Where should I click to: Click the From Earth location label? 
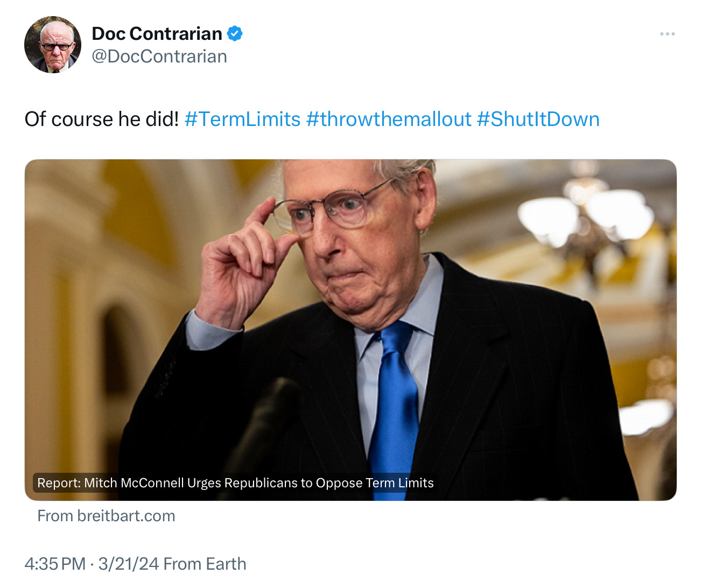(205, 564)
